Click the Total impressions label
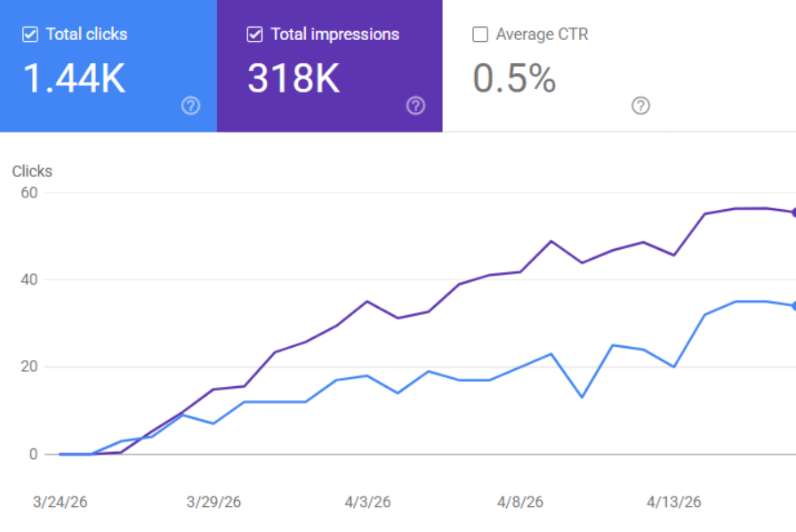 (x=335, y=34)
